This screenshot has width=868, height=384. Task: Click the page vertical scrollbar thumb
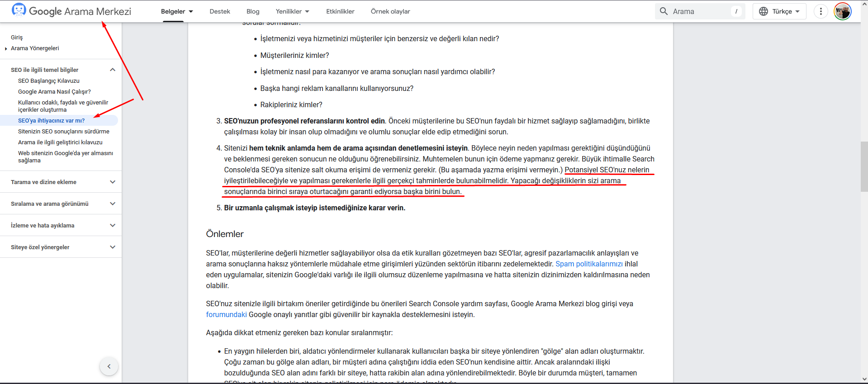(x=864, y=166)
